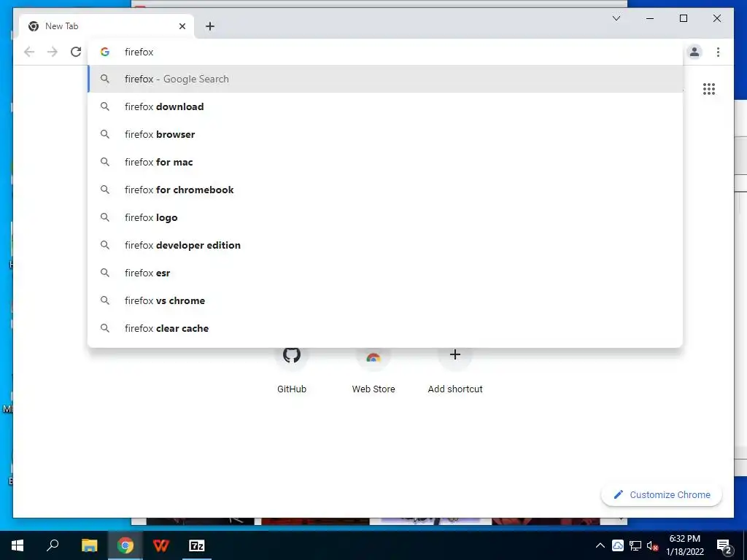Open the Google apps grid icon
This screenshot has height=560, width=747.
[709, 89]
